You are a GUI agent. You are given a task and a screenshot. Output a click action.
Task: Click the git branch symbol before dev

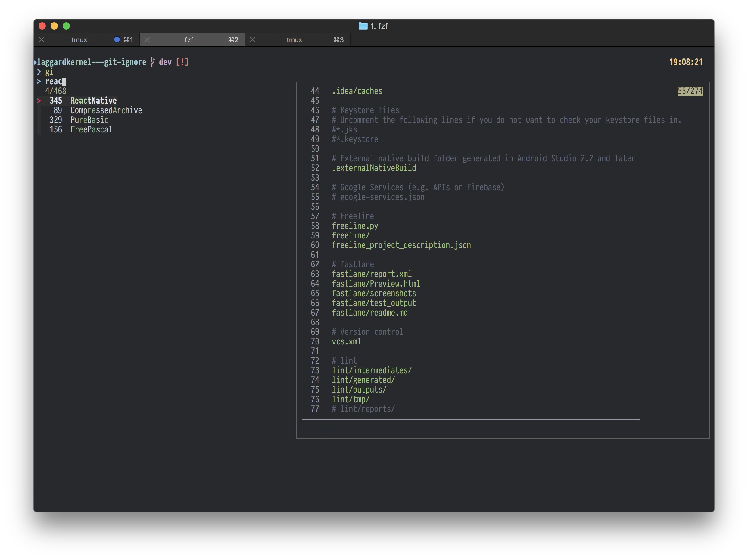153,62
